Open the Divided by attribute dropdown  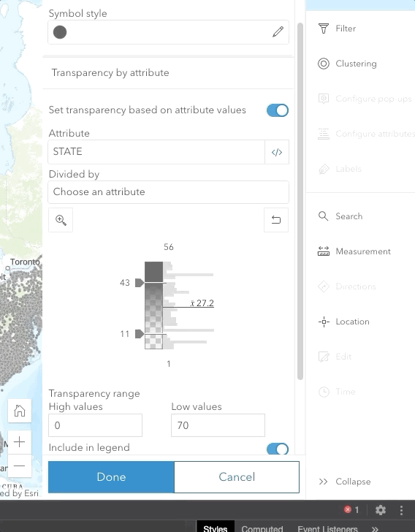point(168,192)
